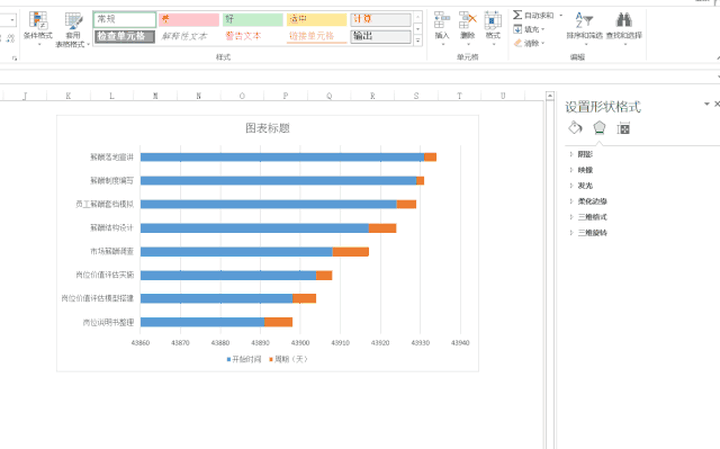Close the 设置形状格式 pane
Viewport: 720px width, 449px height.
pyautogui.click(x=717, y=104)
